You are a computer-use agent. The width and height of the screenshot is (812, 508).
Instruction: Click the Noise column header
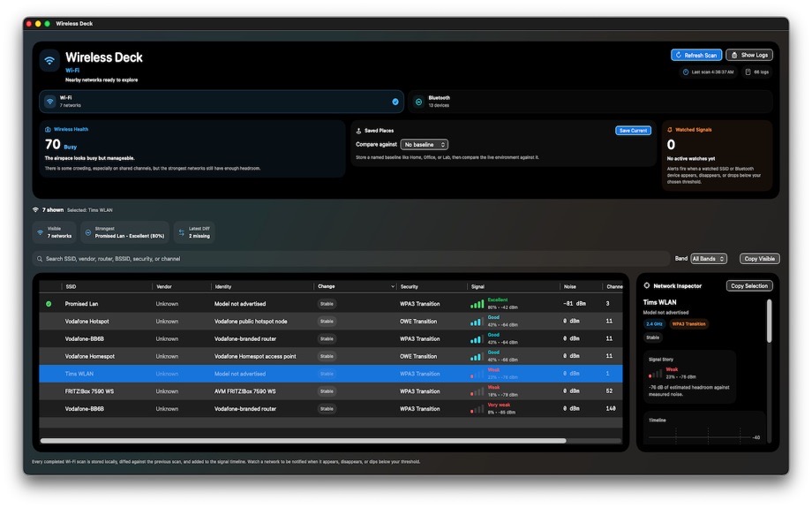569,286
